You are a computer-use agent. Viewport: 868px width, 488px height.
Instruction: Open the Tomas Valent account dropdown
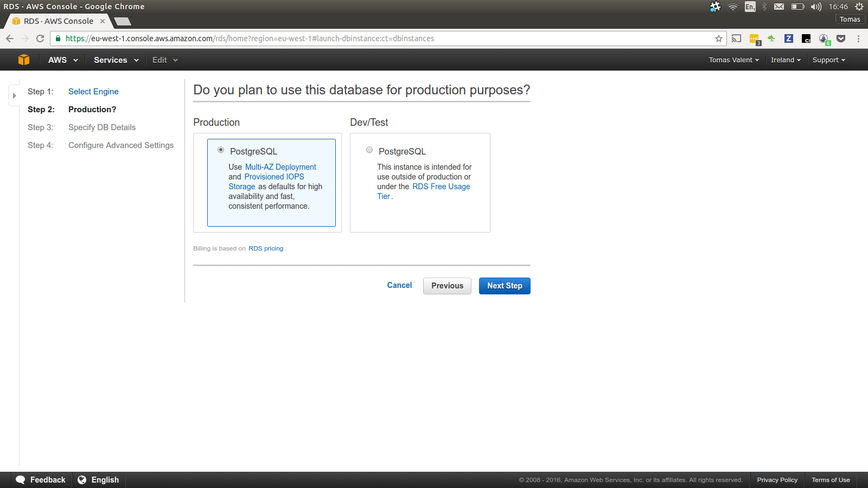point(733,60)
